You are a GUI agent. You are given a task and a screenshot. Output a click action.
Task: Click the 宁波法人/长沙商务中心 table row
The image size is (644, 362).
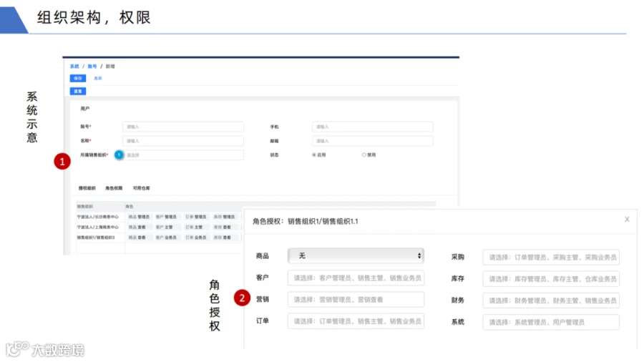pos(160,217)
